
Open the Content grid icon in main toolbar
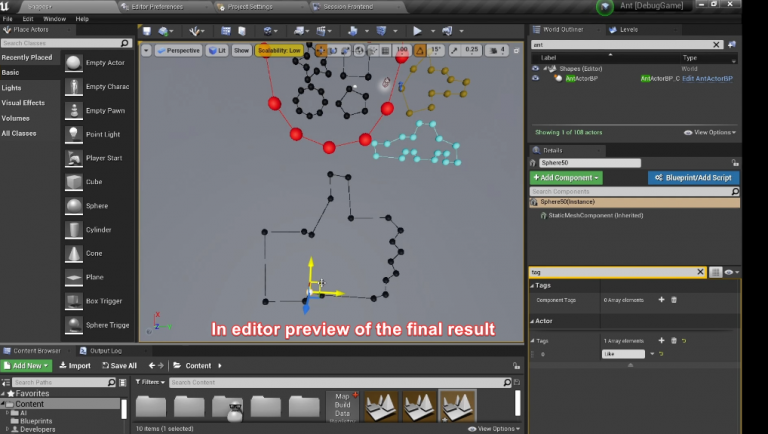click(x=226, y=31)
